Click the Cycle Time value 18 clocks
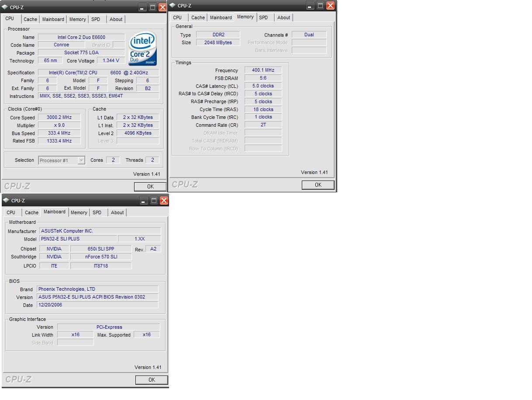 pyautogui.click(x=263, y=109)
